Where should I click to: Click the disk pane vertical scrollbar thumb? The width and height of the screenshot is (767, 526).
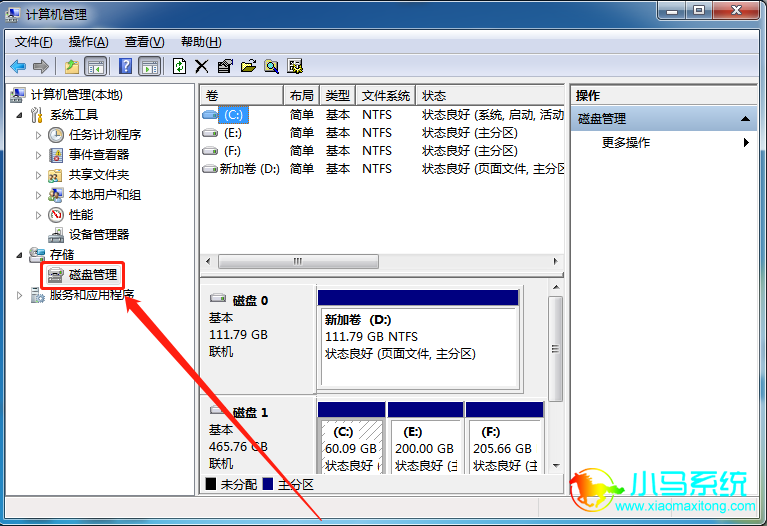(x=555, y=349)
